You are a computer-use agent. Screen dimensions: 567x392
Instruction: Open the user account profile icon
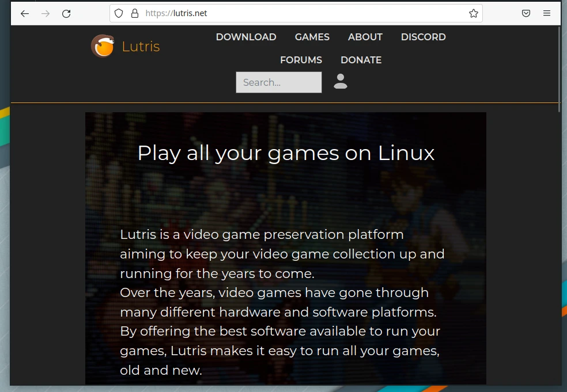[341, 81]
